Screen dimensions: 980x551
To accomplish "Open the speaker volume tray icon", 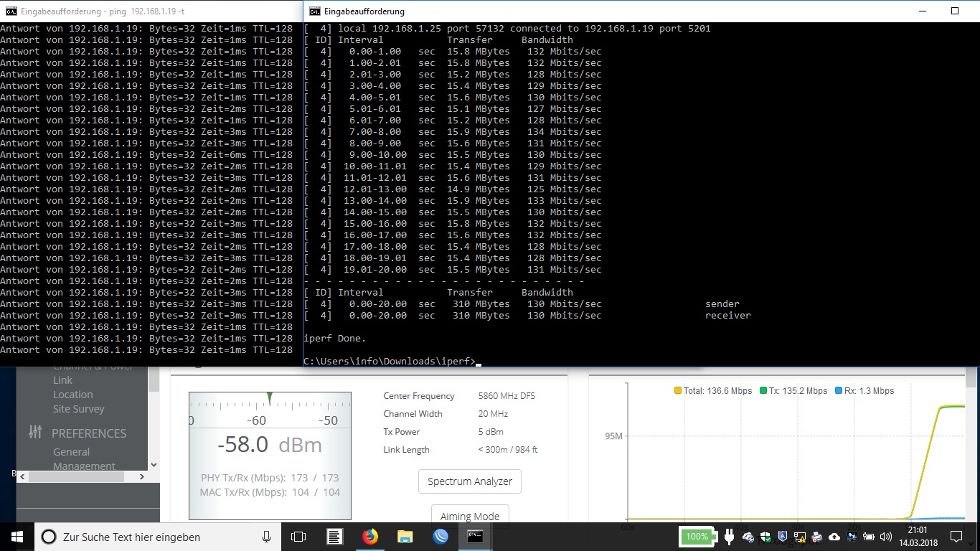I will click(x=885, y=537).
